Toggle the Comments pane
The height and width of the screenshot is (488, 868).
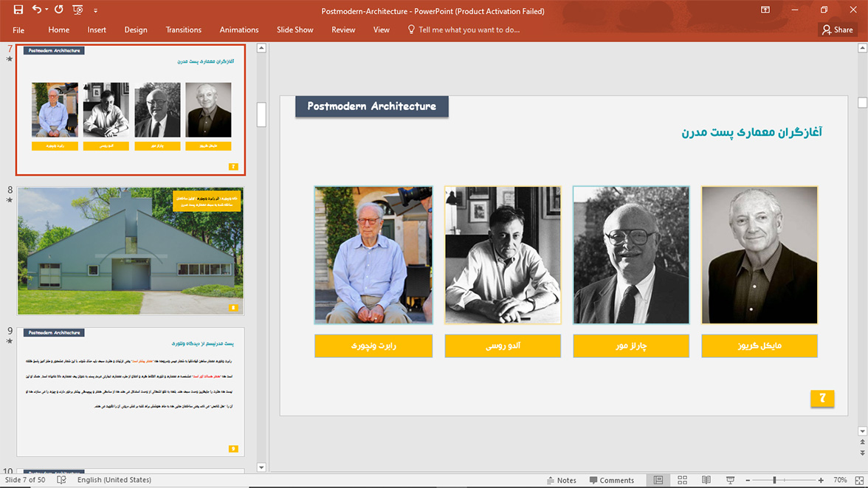612,480
